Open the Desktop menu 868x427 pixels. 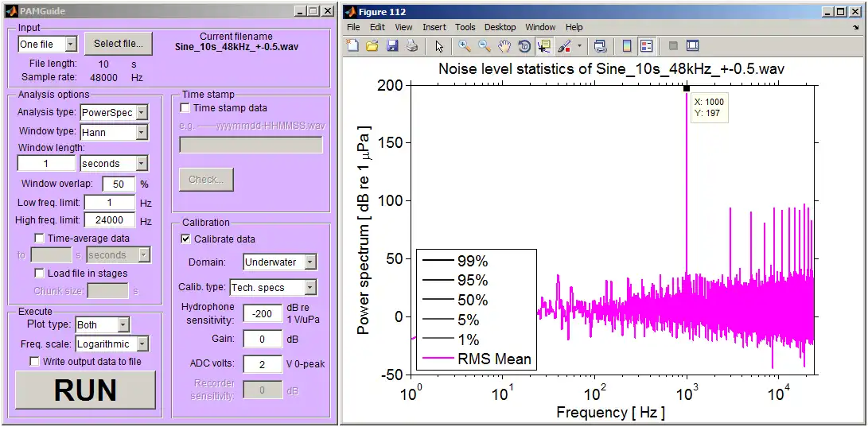click(x=500, y=26)
